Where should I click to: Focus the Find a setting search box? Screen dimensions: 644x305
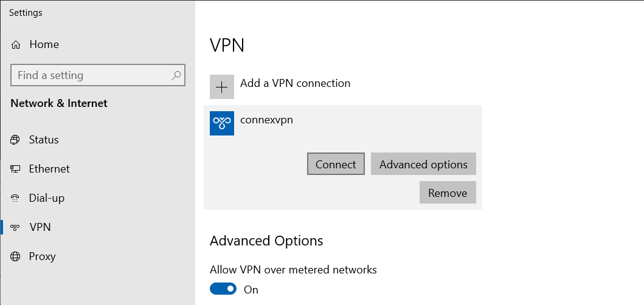click(x=91, y=75)
